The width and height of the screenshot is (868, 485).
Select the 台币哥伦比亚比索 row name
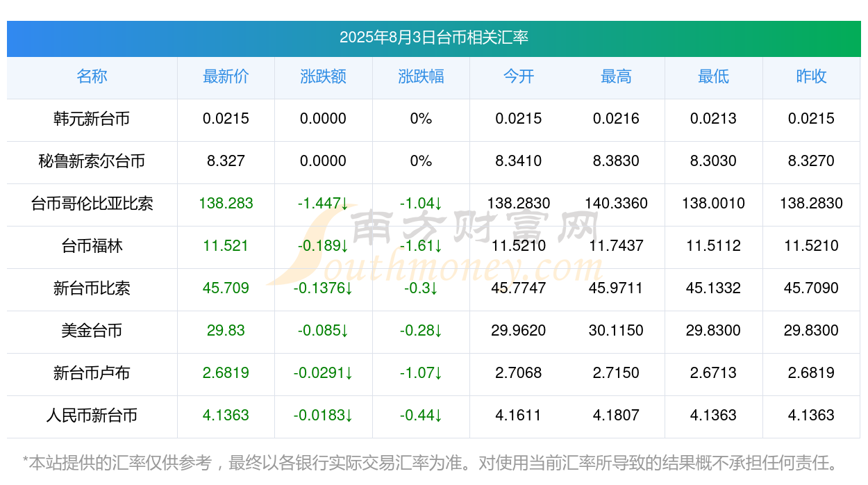tap(92, 204)
